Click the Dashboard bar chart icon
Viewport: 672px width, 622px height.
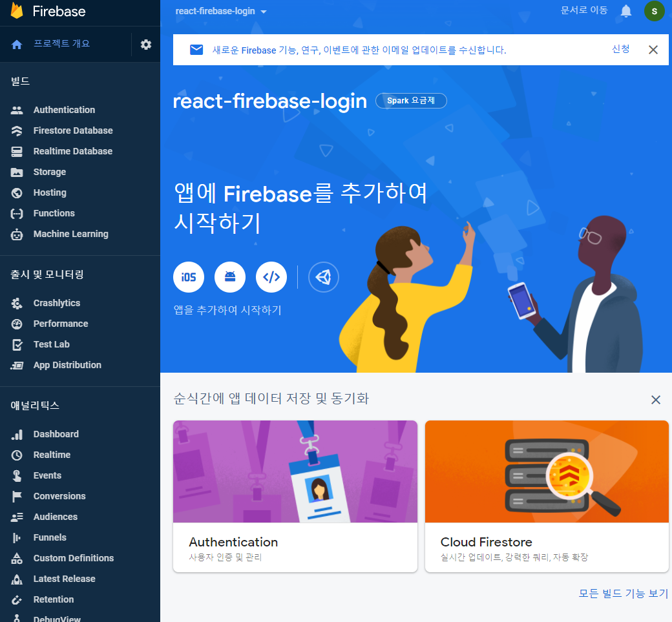coord(17,435)
